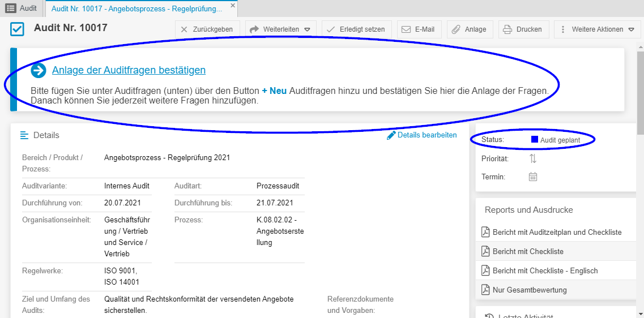
Task: Click the Audit geplant status text
Action: click(560, 140)
